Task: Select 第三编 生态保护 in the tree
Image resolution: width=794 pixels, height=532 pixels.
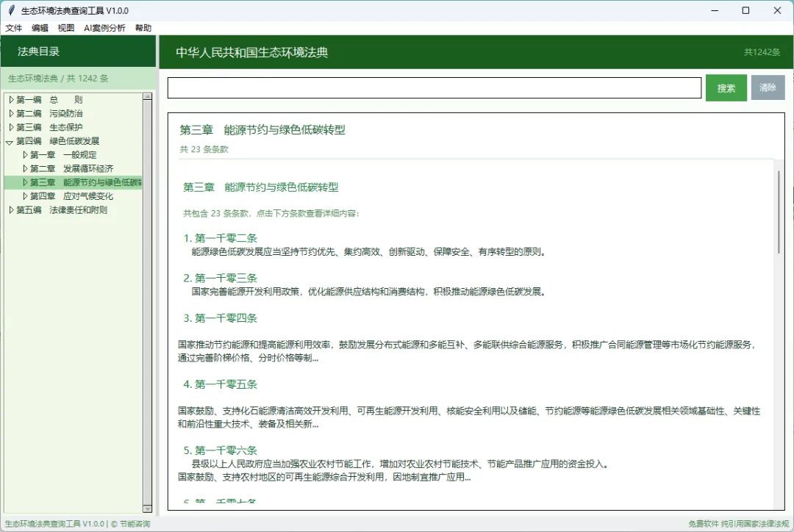Action: click(x=49, y=127)
